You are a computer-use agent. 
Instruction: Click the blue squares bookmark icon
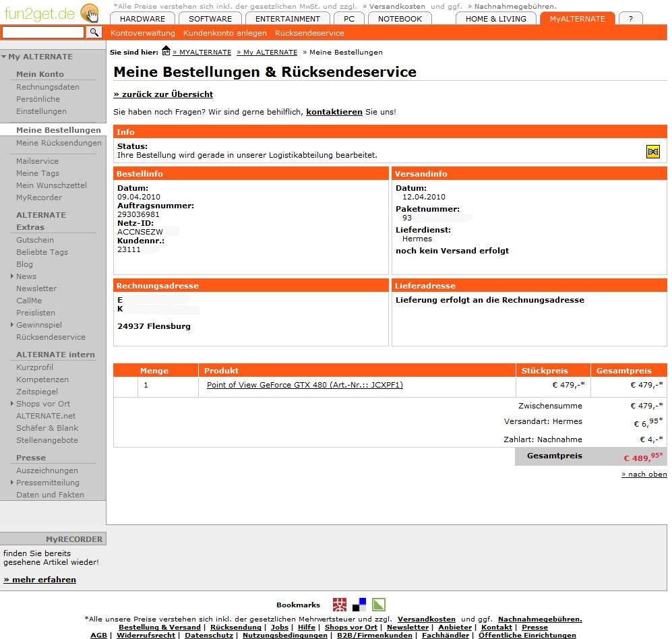pyautogui.click(x=359, y=604)
